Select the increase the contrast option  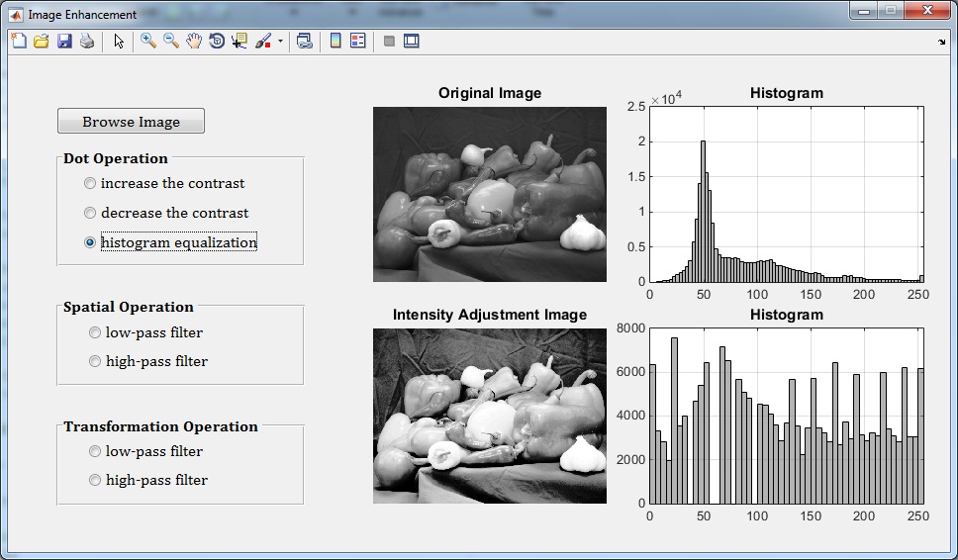click(x=91, y=183)
